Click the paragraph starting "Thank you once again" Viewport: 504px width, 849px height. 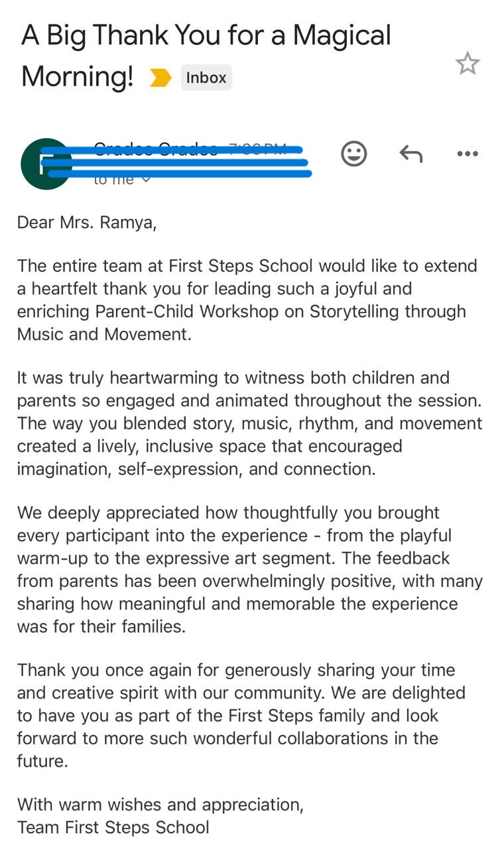pos(241,715)
